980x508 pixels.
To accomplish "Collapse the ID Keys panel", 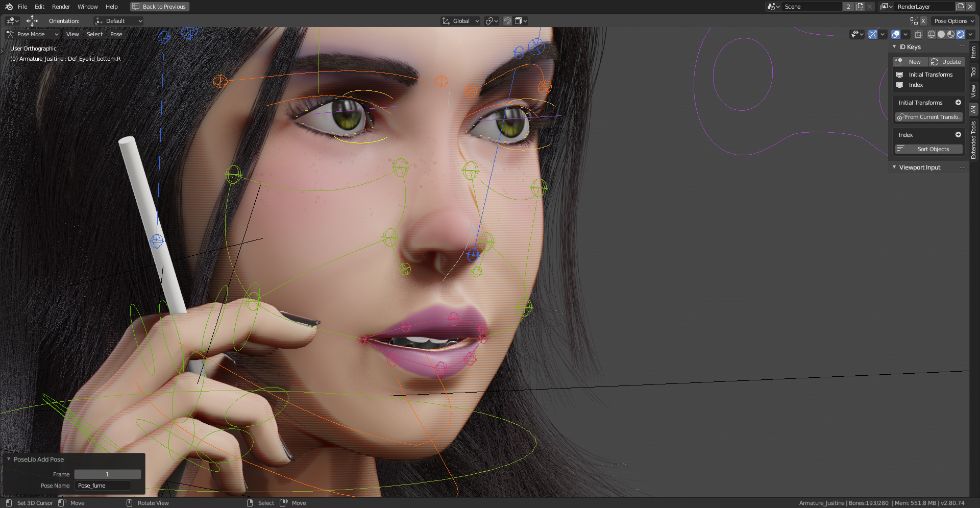I will click(894, 46).
